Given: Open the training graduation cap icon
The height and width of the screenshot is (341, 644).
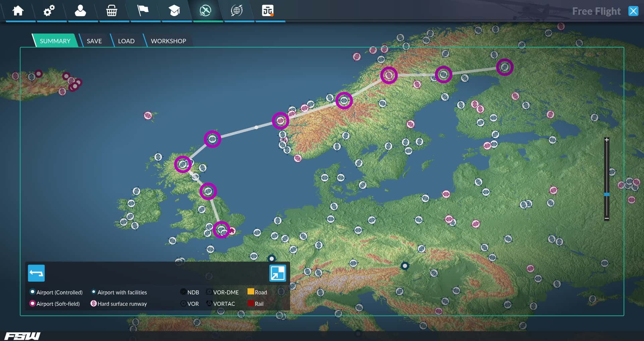Looking at the screenshot, I should [x=174, y=11].
